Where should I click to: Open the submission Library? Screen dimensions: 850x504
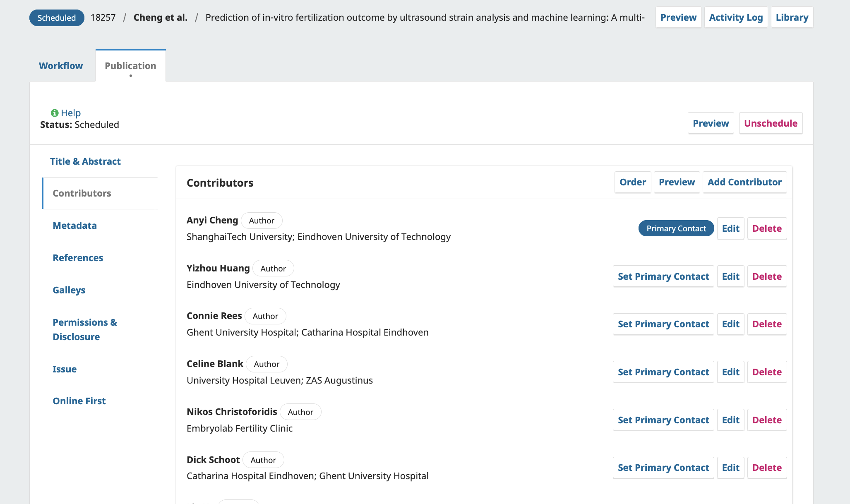pyautogui.click(x=792, y=17)
